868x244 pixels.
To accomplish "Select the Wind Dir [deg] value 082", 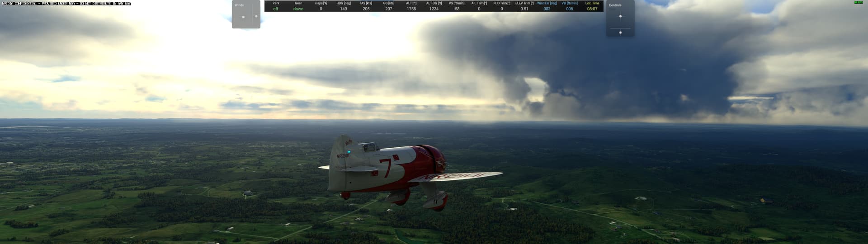I will pos(547,9).
